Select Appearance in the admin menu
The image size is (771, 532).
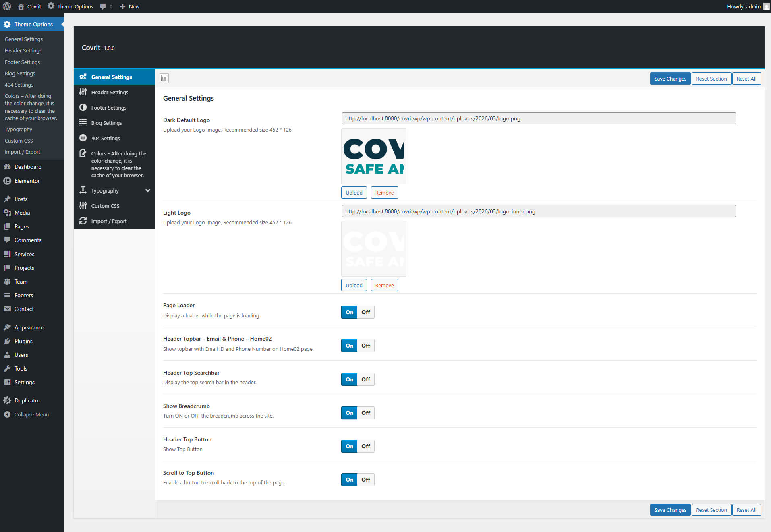29,327
